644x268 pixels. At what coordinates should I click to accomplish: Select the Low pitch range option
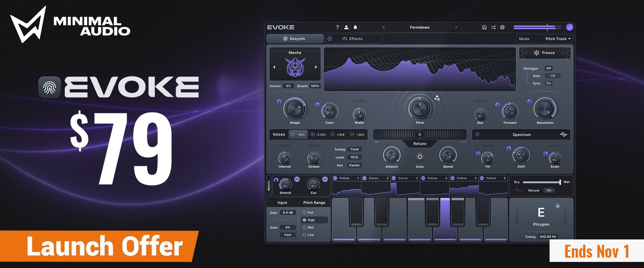click(304, 235)
